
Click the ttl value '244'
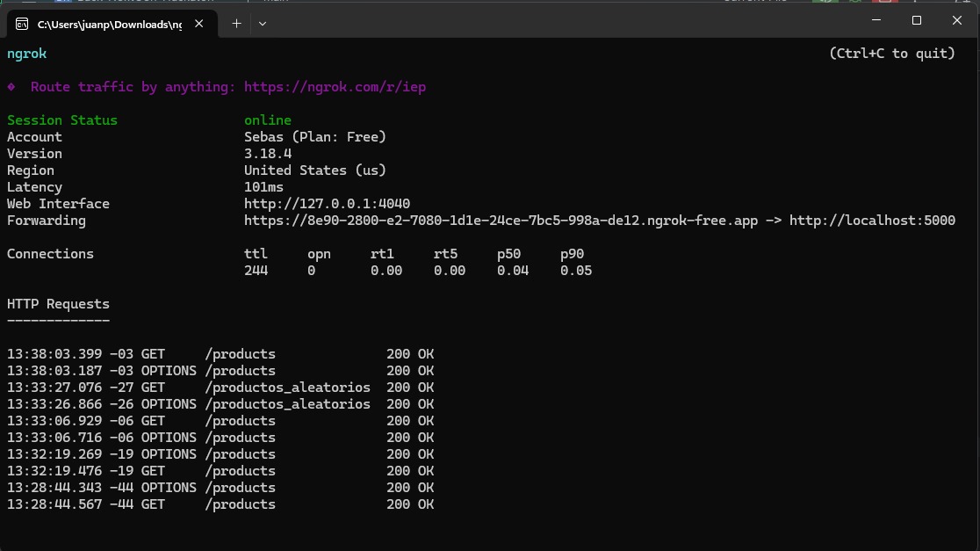[x=256, y=271]
